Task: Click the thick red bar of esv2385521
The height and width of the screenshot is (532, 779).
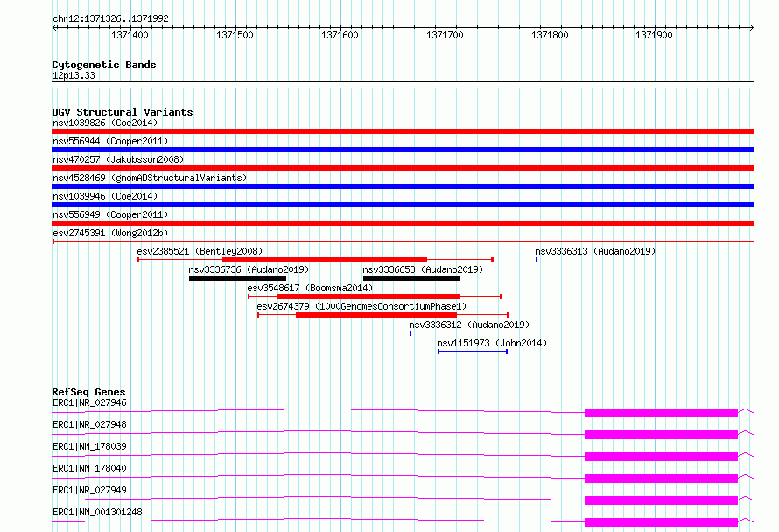Action: pyautogui.click(x=325, y=260)
